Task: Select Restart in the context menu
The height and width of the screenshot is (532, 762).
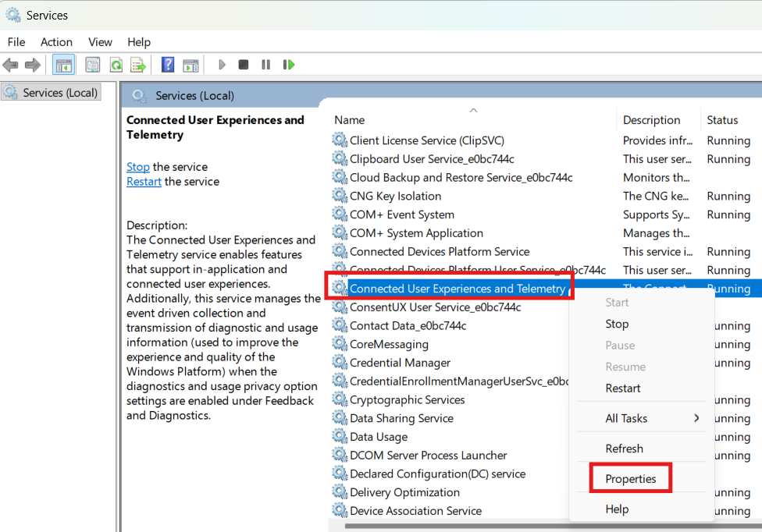Action: coord(623,388)
